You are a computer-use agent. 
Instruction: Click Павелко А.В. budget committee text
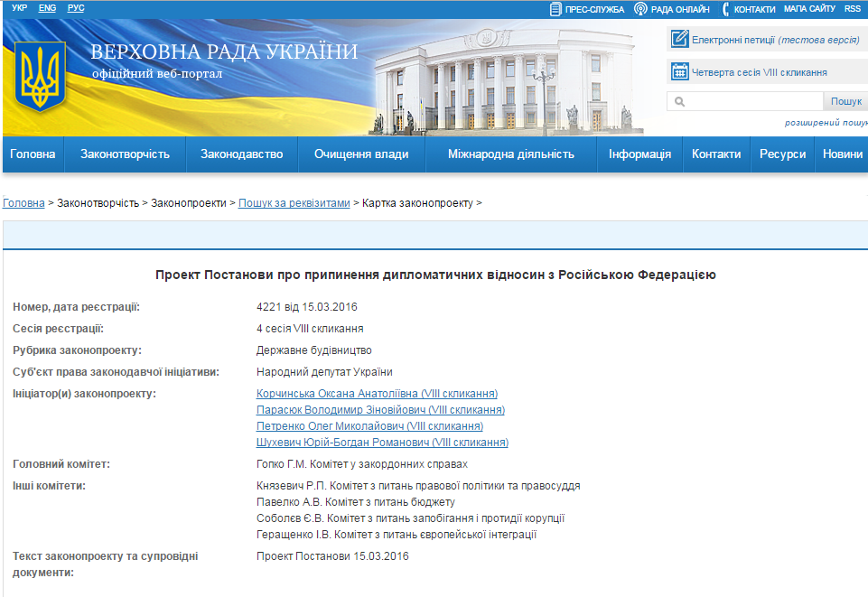pos(355,502)
